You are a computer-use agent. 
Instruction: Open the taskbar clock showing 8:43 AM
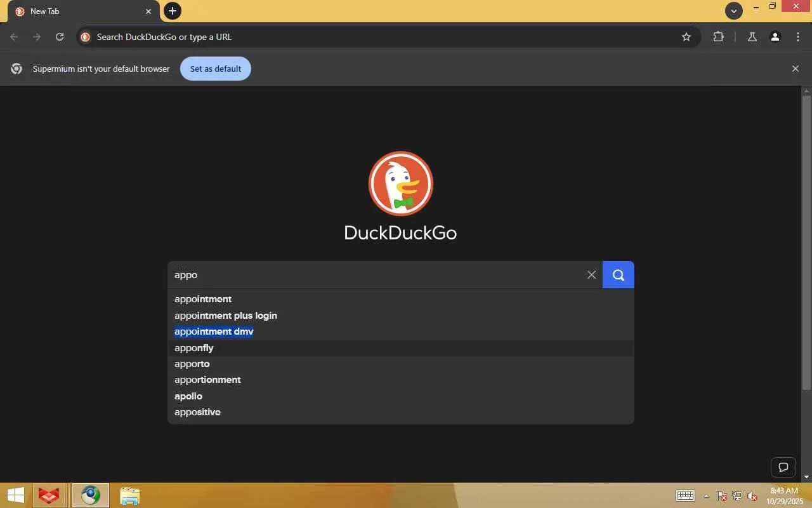pyautogui.click(x=784, y=496)
